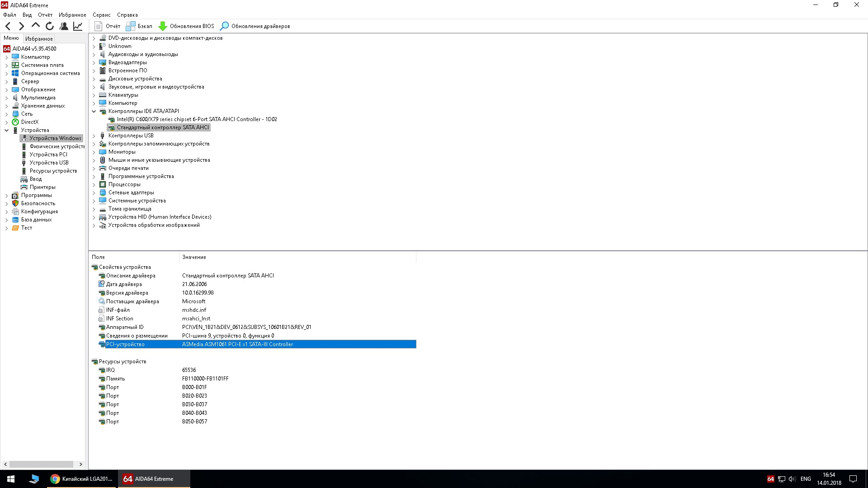Screen dimensions: 868x488
Task: Click the back navigation arrow icon
Action: pos(8,26)
